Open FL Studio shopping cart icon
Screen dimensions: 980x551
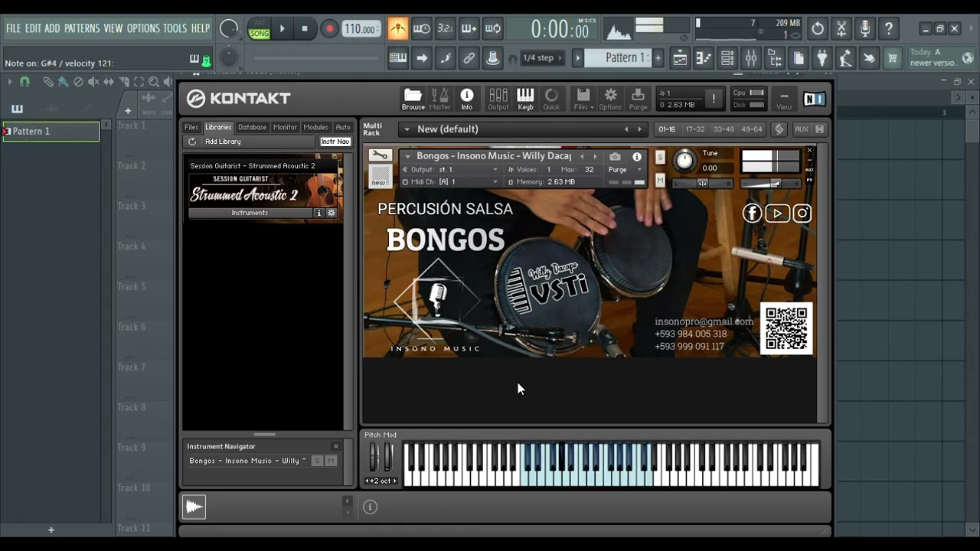coord(892,58)
